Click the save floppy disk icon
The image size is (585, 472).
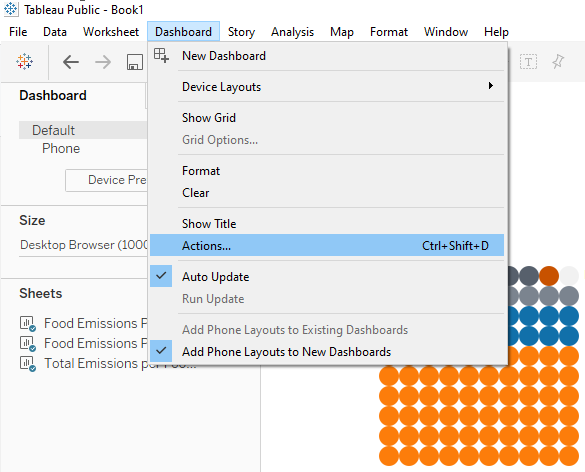click(135, 62)
